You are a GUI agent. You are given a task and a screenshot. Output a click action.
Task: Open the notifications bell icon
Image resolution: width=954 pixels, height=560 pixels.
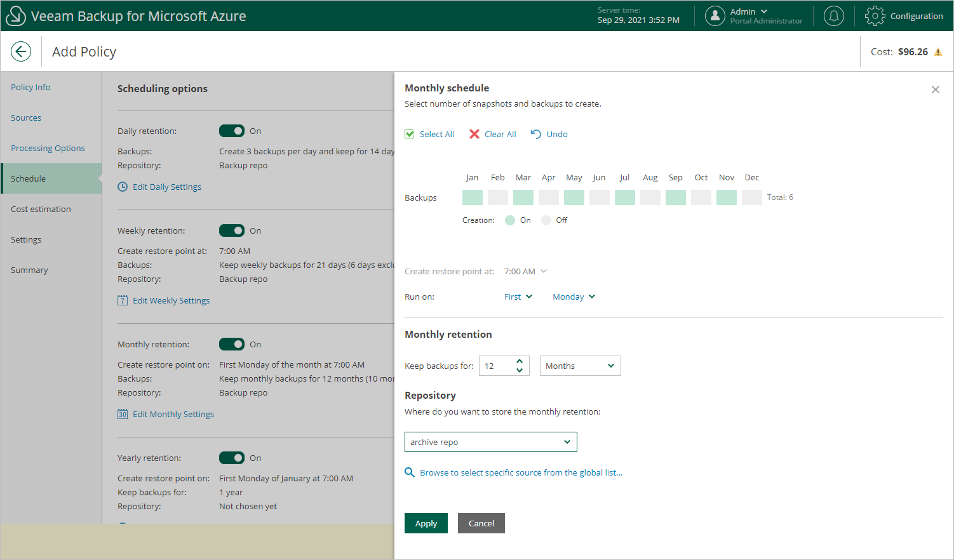coord(833,16)
